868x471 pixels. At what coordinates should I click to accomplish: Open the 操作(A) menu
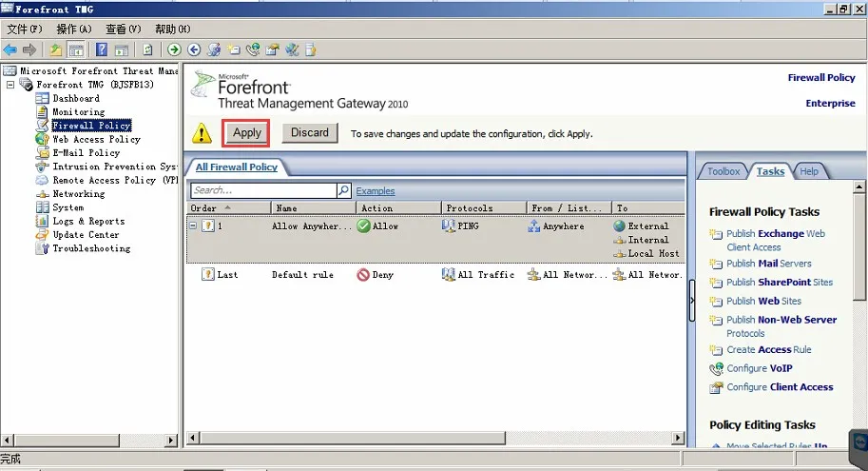(x=74, y=29)
